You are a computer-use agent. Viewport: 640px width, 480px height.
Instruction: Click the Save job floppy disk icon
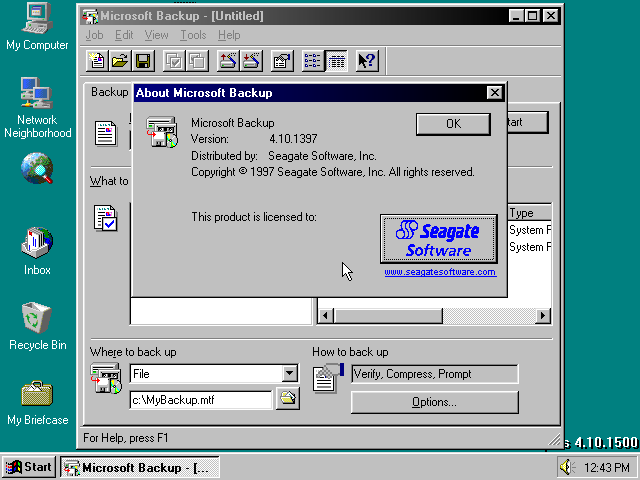(x=143, y=61)
